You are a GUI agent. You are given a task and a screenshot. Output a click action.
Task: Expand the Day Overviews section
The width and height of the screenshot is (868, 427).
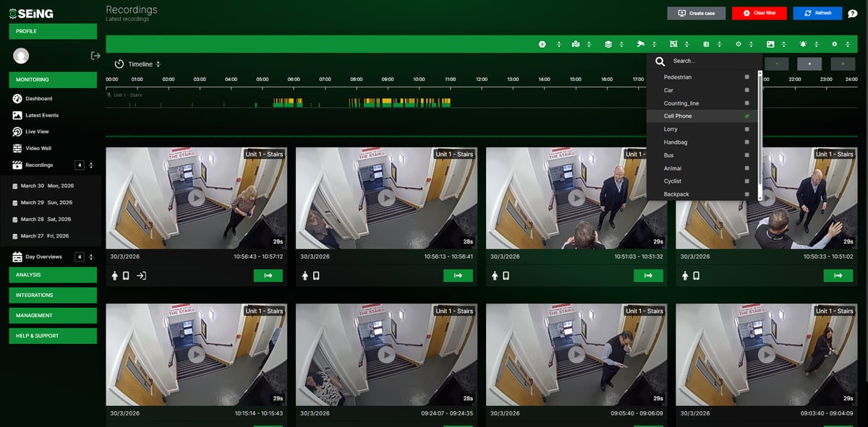pos(90,256)
